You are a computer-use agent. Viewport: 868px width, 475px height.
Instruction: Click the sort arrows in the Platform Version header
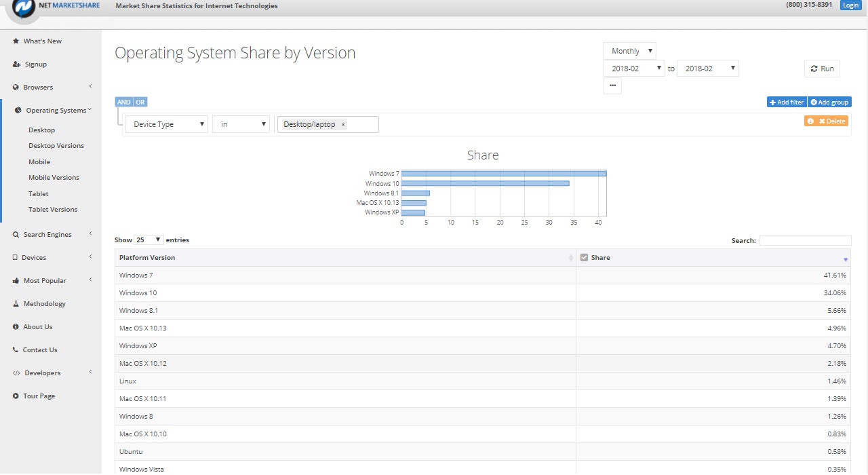[x=571, y=258]
